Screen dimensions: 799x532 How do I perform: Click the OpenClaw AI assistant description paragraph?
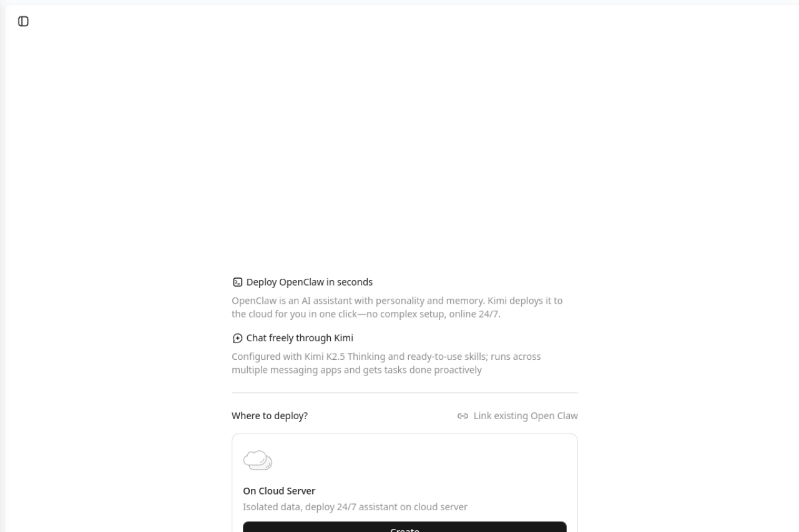point(397,307)
